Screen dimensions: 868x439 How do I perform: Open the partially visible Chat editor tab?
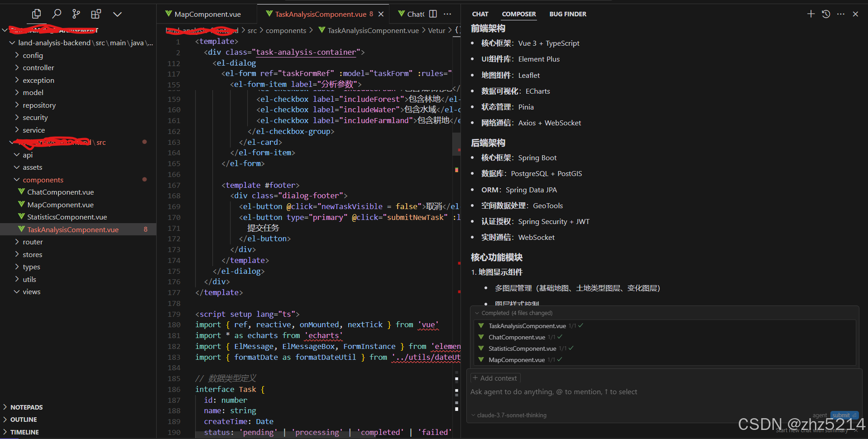click(x=411, y=14)
